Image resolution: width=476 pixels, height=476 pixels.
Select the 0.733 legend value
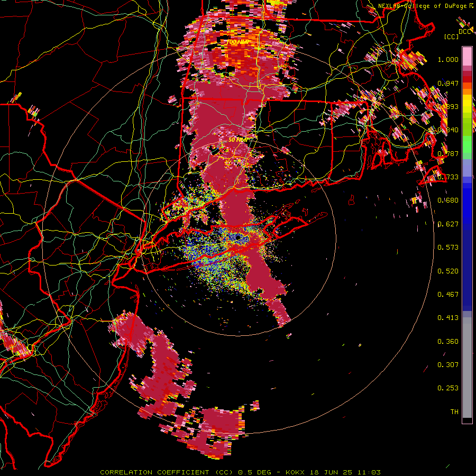click(x=448, y=177)
